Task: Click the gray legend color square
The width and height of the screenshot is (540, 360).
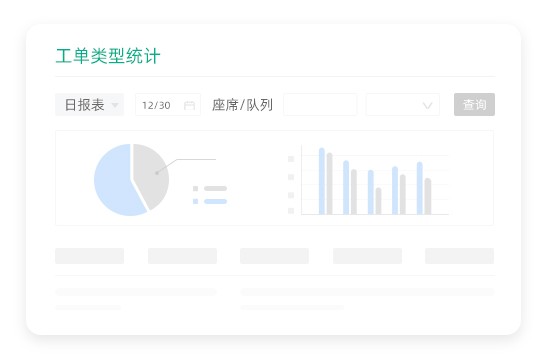Action: [196, 188]
